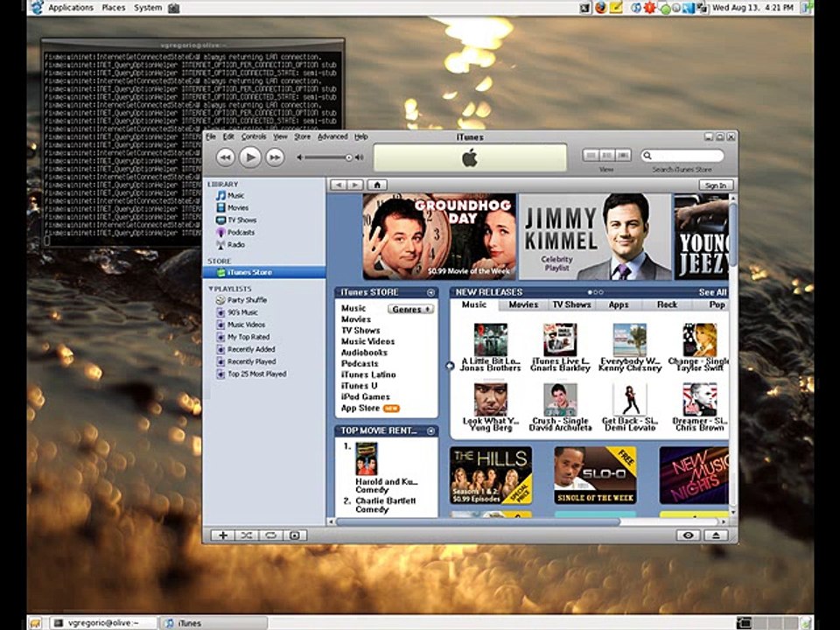Click the store back arrow button
The height and width of the screenshot is (630, 840).
pos(339,185)
